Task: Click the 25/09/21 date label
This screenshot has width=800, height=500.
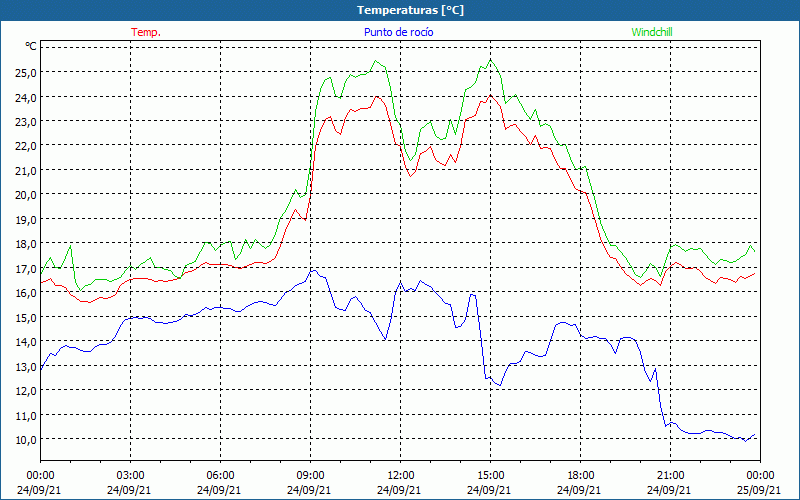Action: coord(760,490)
